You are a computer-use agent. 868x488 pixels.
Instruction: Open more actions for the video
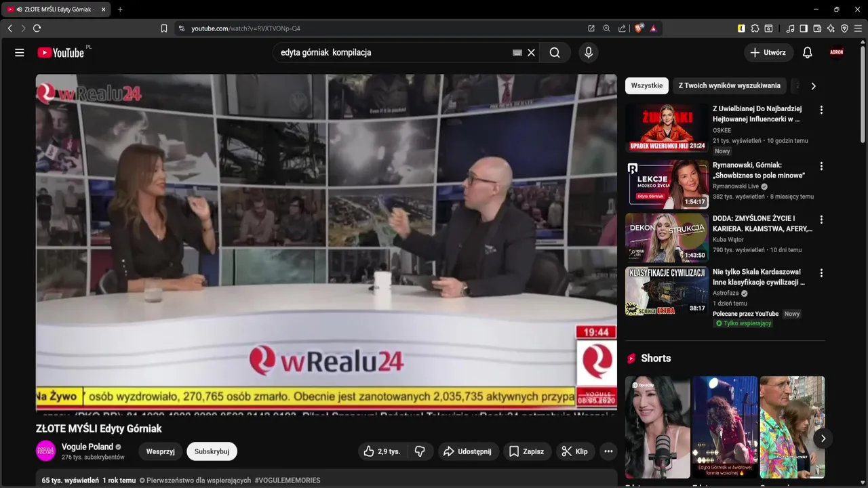pos(608,451)
